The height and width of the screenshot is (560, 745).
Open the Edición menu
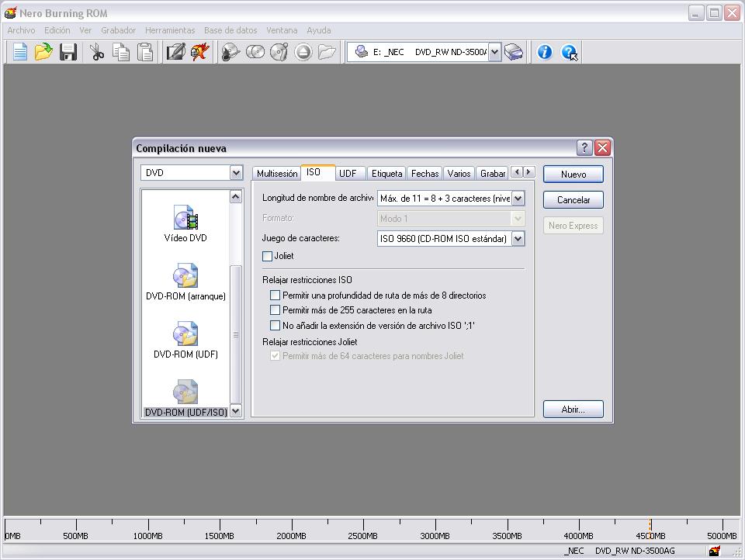(57, 30)
